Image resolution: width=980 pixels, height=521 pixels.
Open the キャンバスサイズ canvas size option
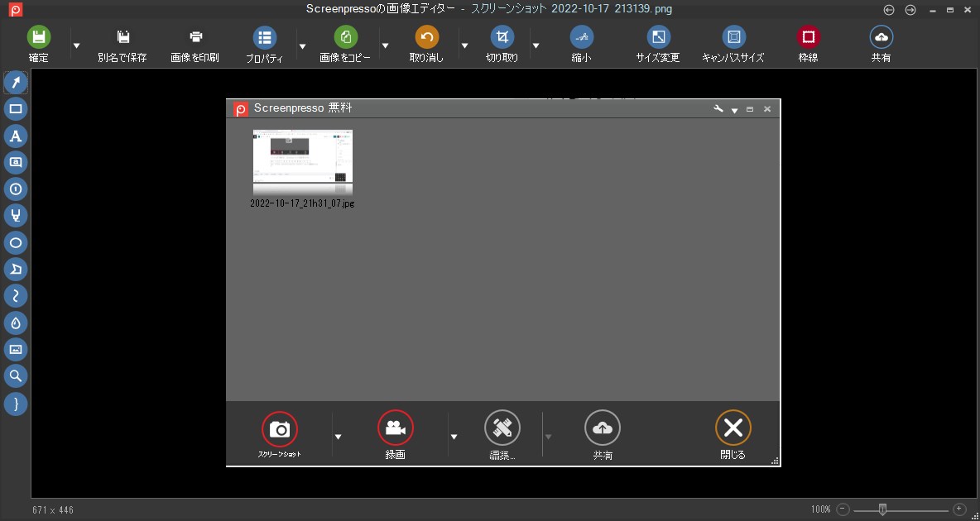(x=733, y=44)
